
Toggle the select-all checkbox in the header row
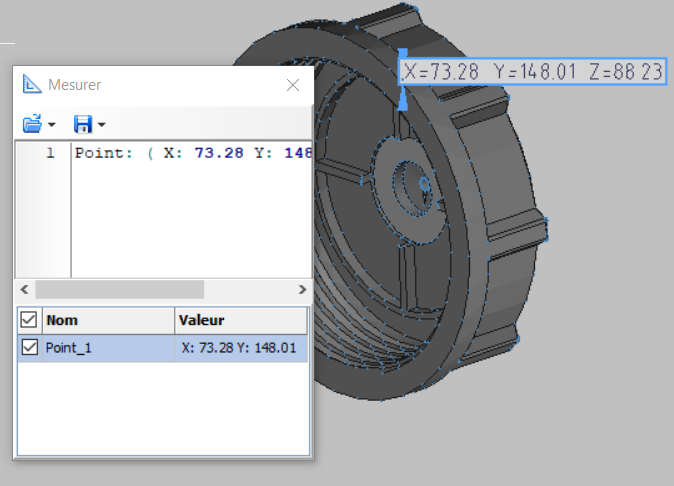click(28, 321)
